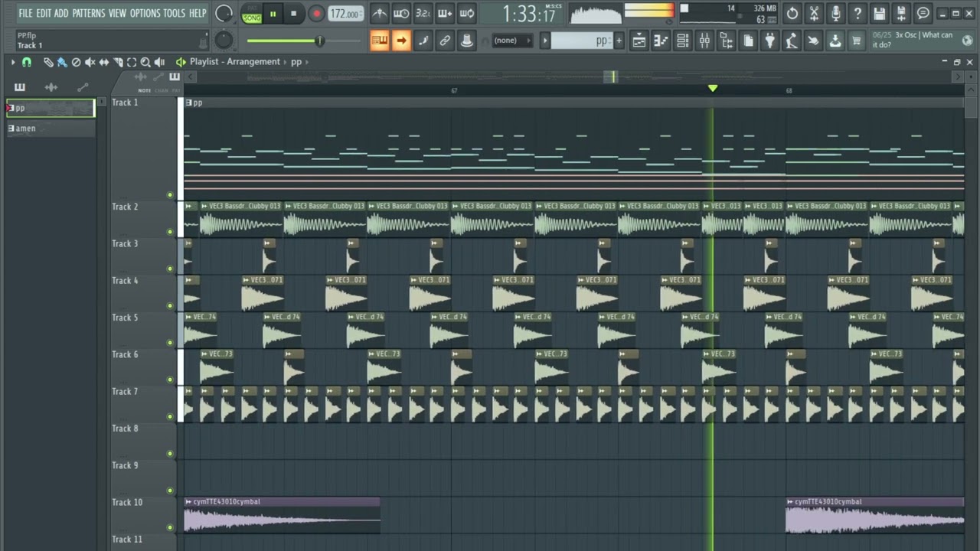Open the FILE menu
Image resolution: width=980 pixels, height=551 pixels.
[x=25, y=13]
